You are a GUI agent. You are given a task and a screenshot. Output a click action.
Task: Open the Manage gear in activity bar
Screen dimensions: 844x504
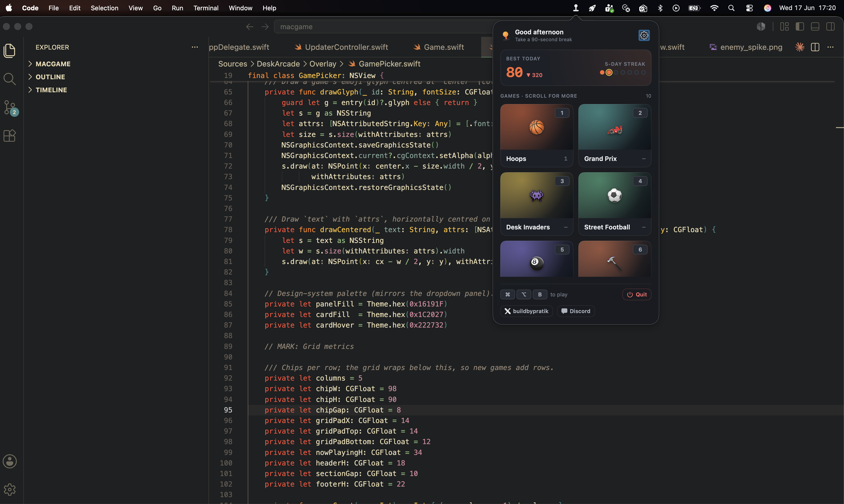[10, 489]
